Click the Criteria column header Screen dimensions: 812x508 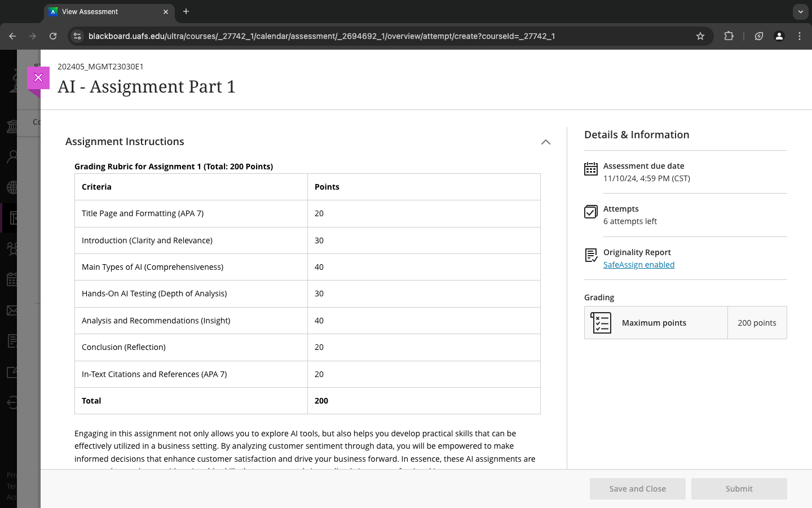[191, 187]
